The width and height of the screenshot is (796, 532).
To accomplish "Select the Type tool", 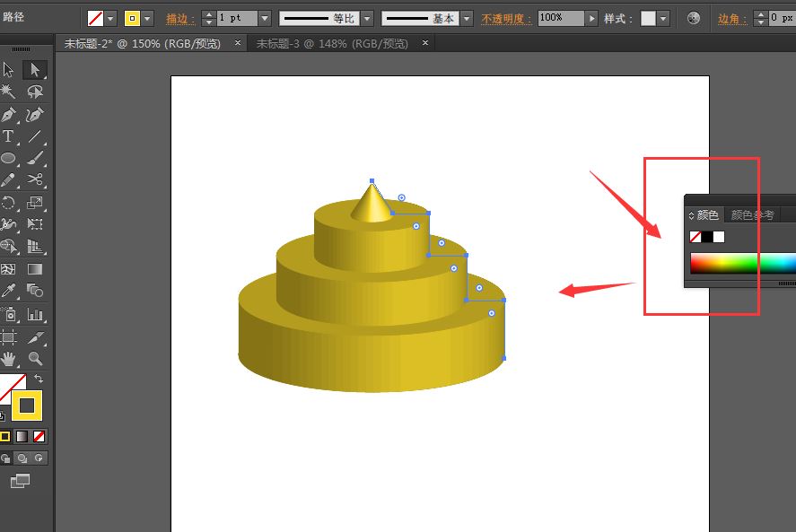I will [x=8, y=136].
